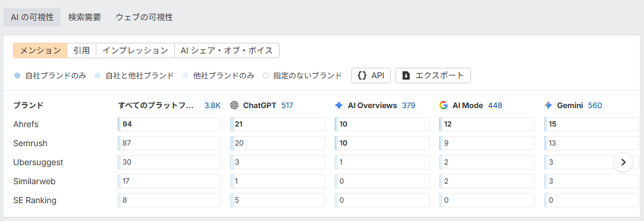
Task: Click the Semrush ChatGPT bar showing 20
Action: (277, 143)
